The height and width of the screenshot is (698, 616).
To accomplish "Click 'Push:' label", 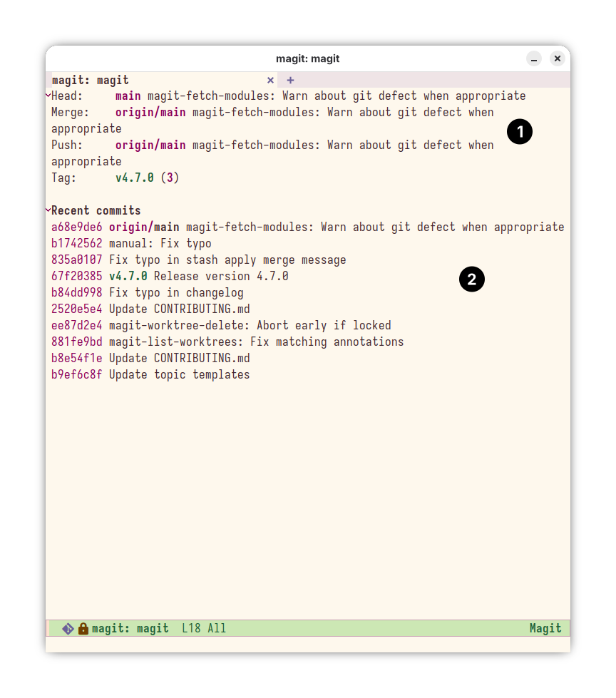I will [67, 145].
